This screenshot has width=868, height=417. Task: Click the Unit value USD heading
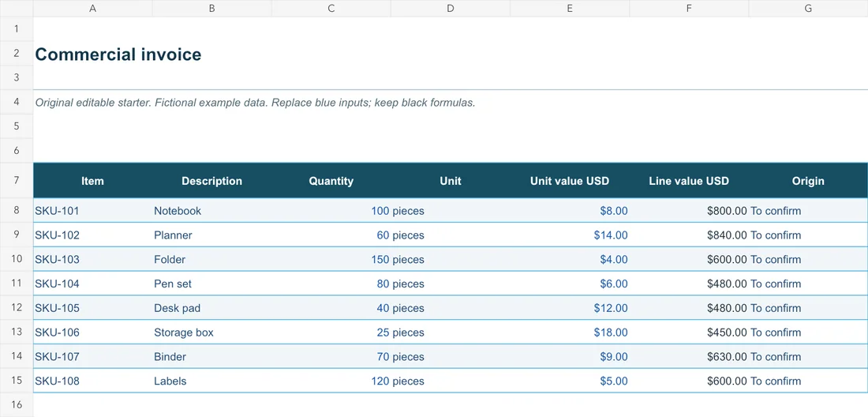tap(570, 181)
